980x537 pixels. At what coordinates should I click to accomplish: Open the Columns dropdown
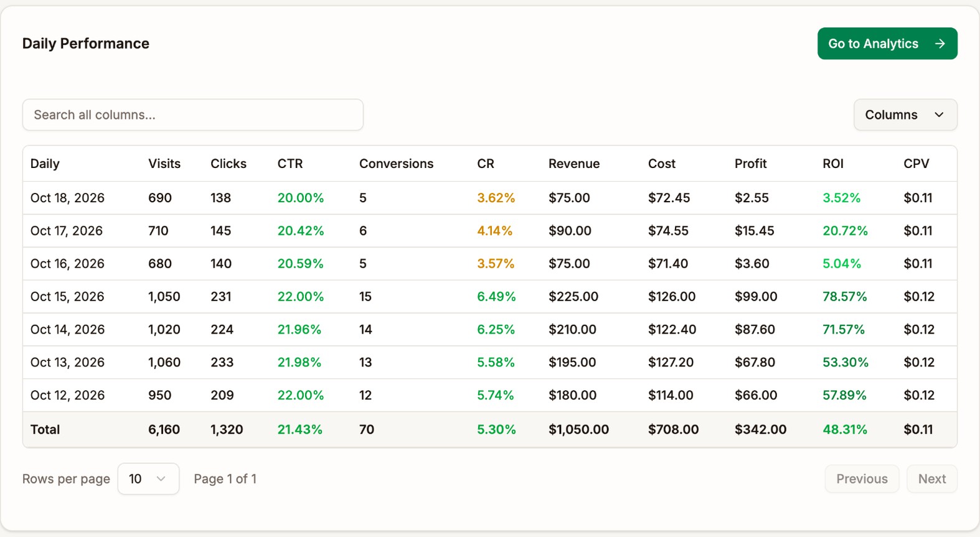[905, 114]
